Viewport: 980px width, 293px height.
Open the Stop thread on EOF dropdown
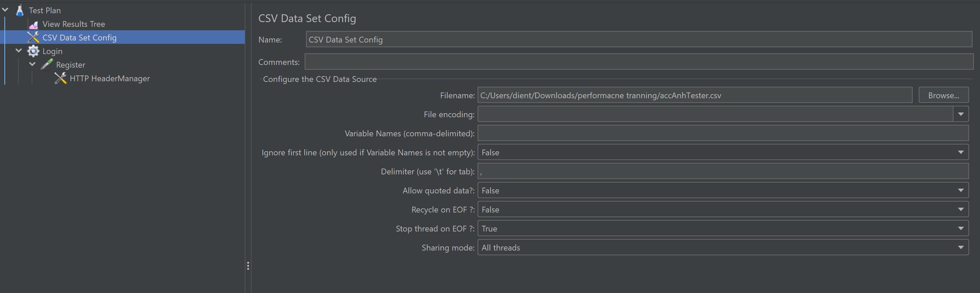tap(960, 228)
